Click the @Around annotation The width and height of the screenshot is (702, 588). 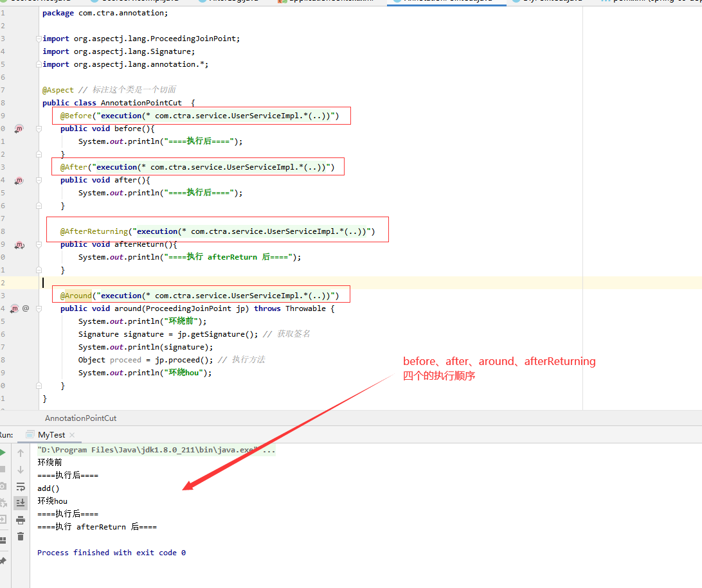(76, 296)
